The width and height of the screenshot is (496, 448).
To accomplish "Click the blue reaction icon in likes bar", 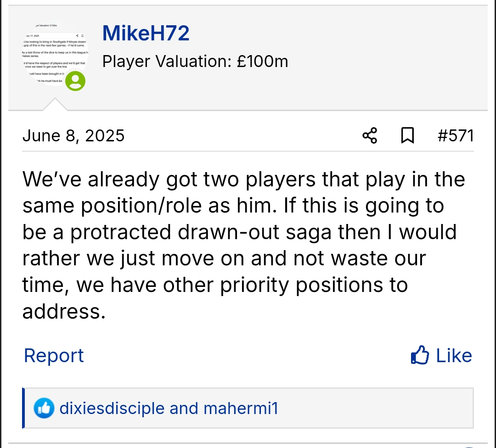I will (x=44, y=408).
